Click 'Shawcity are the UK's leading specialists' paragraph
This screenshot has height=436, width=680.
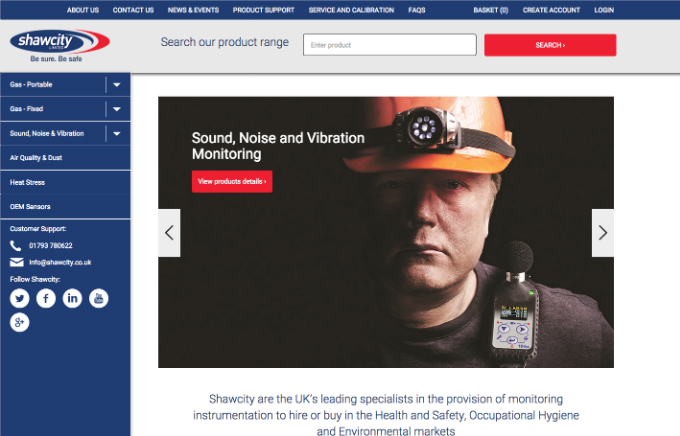386,415
